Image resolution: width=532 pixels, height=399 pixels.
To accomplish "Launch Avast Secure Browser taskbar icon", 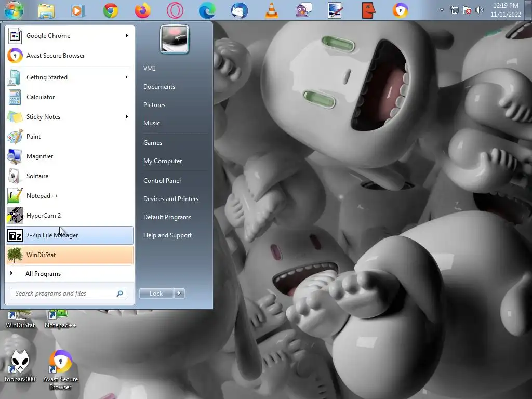I will click(x=401, y=10).
